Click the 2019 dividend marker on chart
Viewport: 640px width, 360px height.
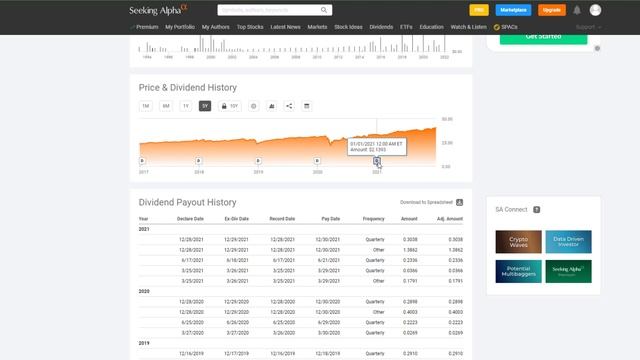point(258,161)
